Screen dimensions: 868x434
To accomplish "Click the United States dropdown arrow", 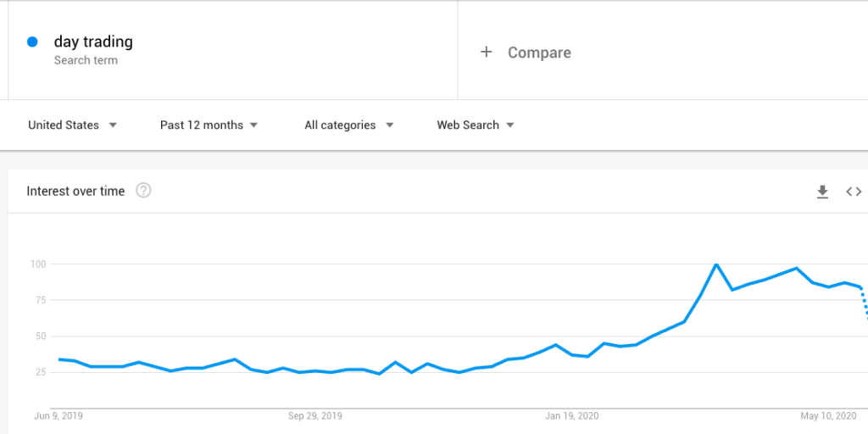I will (113, 125).
